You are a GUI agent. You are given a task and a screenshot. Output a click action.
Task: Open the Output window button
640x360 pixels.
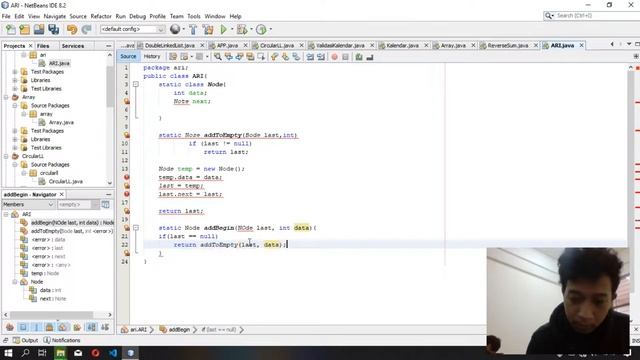pos(25,340)
